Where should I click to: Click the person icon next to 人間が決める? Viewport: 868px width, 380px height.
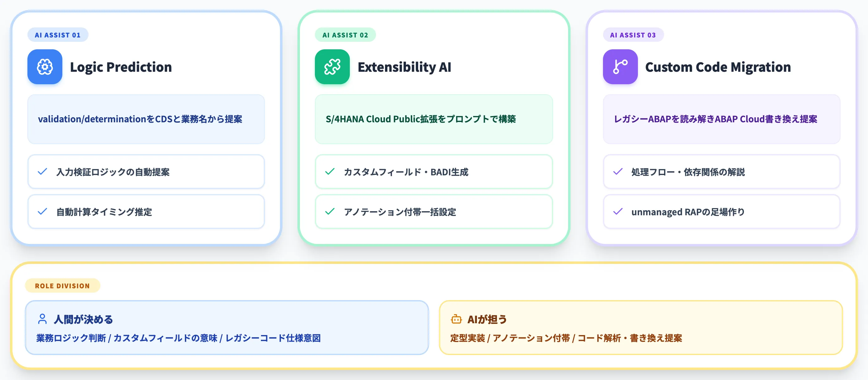click(42, 319)
